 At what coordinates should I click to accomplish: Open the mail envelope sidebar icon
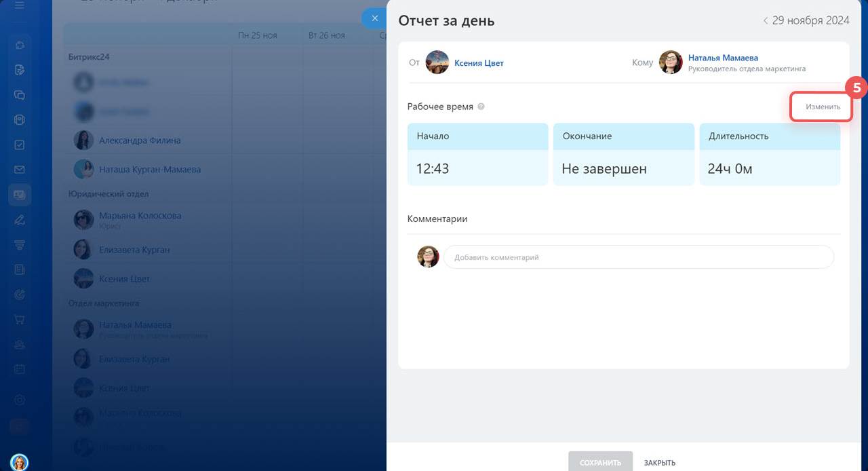click(20, 170)
